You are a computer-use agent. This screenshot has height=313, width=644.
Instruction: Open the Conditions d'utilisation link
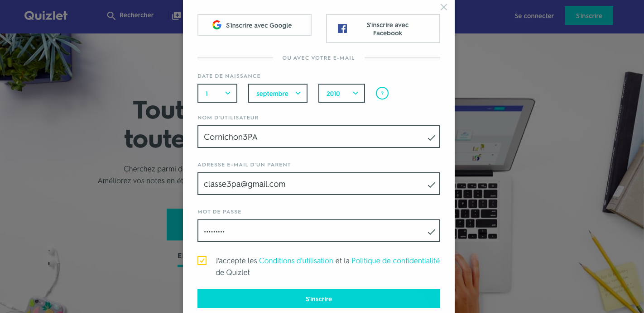pos(296,261)
